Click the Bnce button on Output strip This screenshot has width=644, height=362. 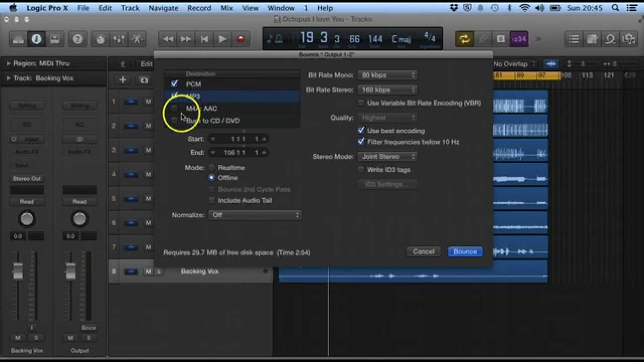[x=89, y=327]
